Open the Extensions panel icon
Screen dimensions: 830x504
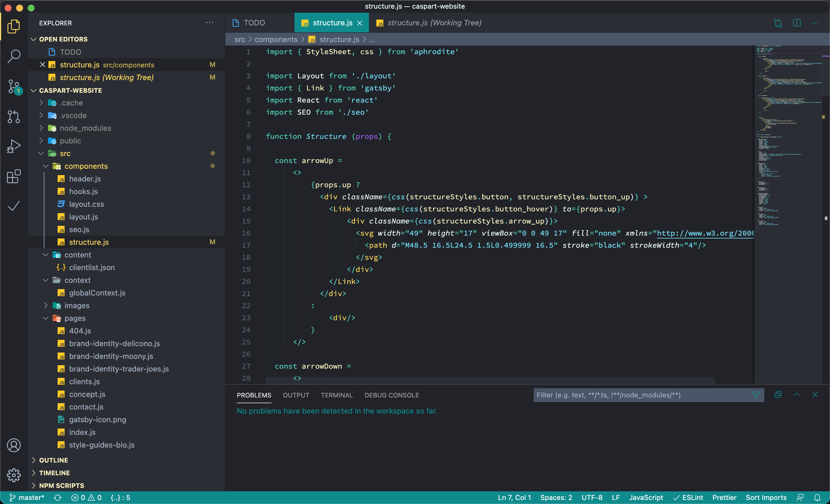pyautogui.click(x=14, y=176)
